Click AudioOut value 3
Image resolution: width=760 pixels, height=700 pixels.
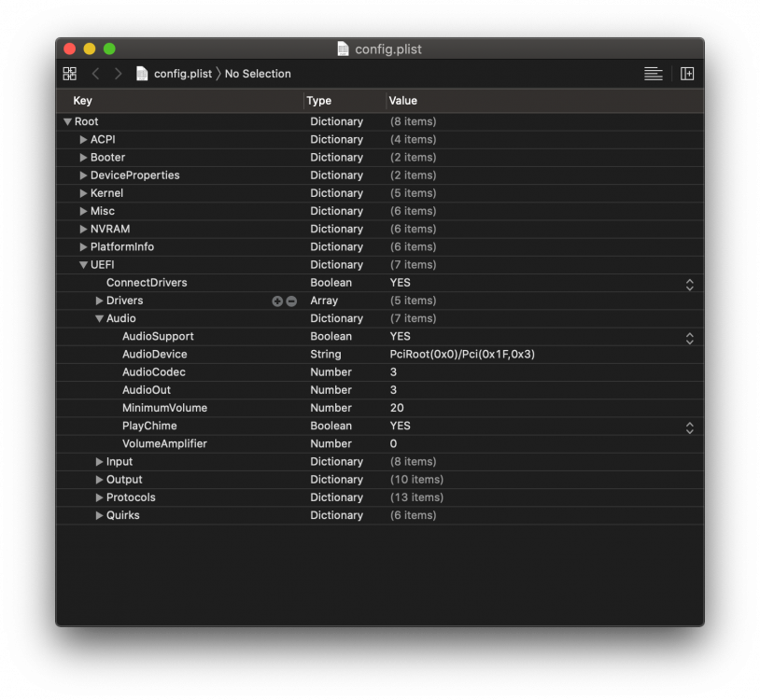click(393, 390)
